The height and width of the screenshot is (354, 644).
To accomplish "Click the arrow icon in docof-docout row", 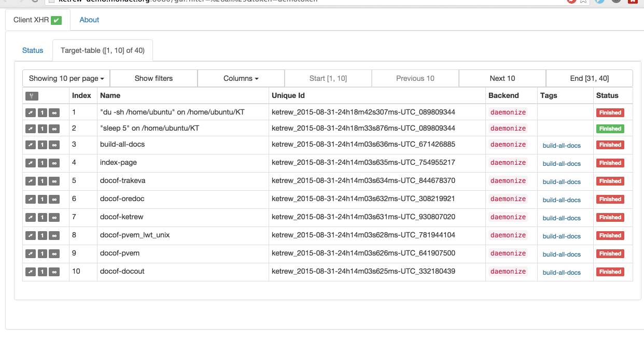I will coord(31,272).
